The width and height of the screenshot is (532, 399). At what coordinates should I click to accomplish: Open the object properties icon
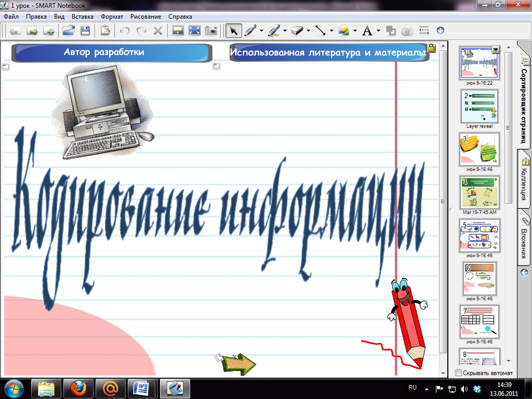[x=391, y=31]
